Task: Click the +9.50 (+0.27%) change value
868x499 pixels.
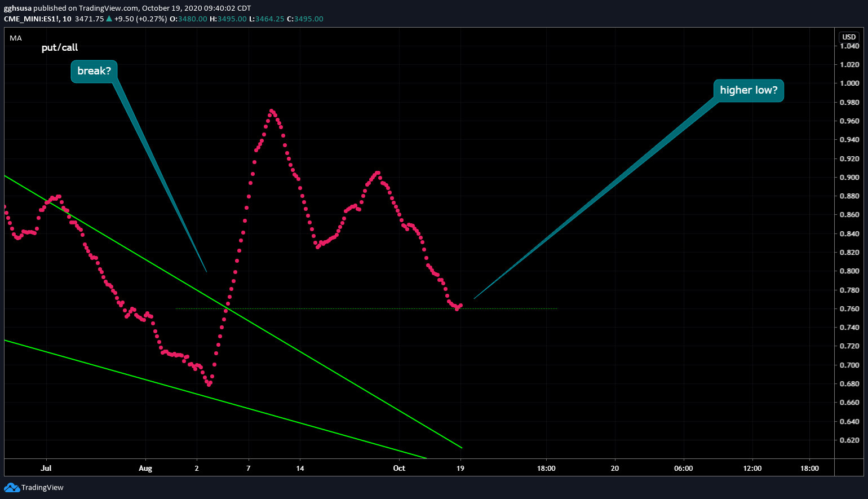Action: click(x=141, y=19)
